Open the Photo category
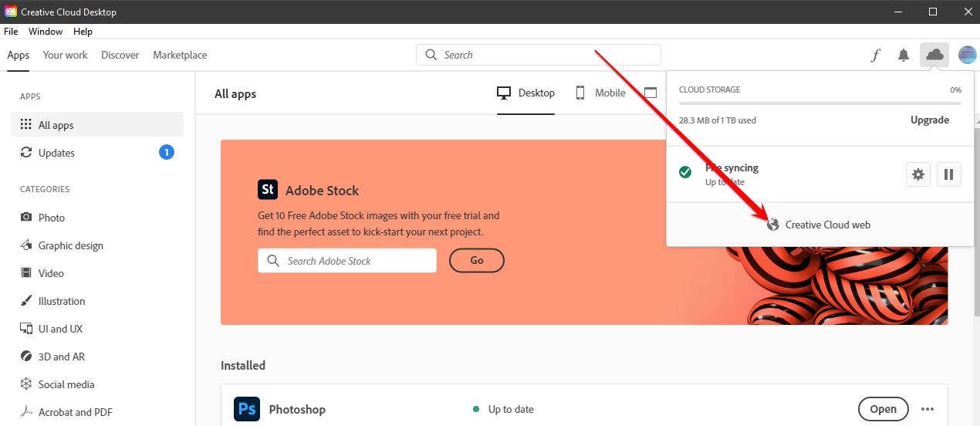The height and width of the screenshot is (426, 980). (97, 218)
